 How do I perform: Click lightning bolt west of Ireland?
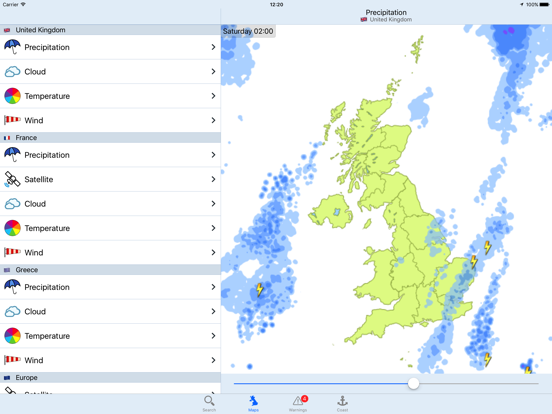259,290
